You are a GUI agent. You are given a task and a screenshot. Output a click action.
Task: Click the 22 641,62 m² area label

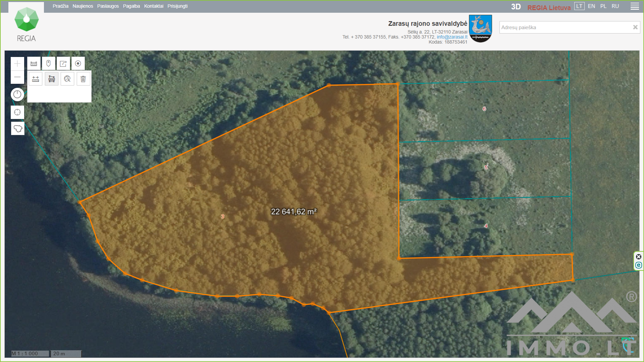point(294,212)
